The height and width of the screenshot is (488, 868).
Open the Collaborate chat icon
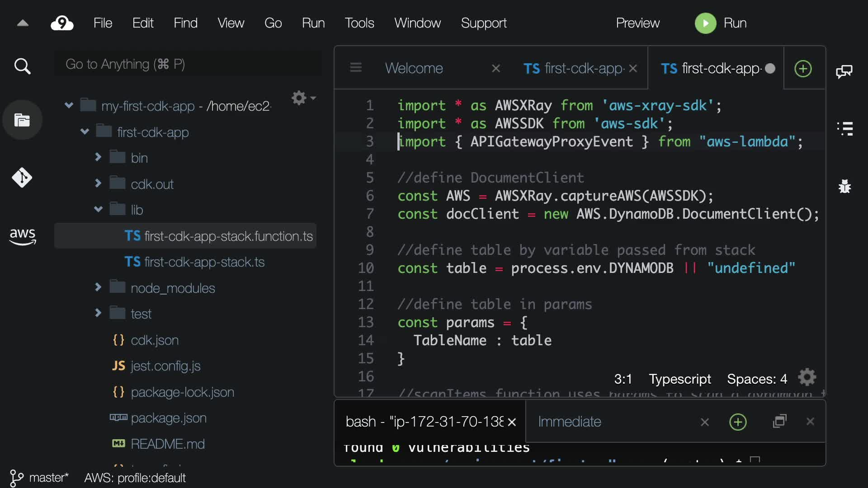[844, 71]
